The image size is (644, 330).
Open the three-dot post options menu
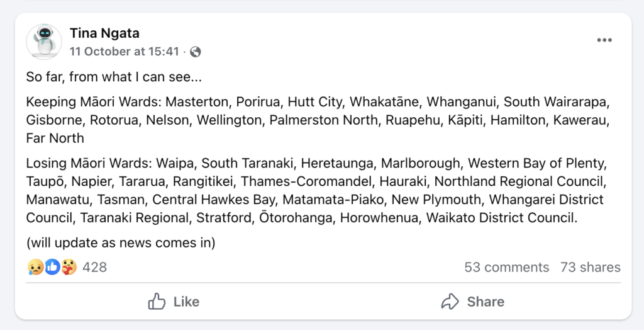(604, 40)
